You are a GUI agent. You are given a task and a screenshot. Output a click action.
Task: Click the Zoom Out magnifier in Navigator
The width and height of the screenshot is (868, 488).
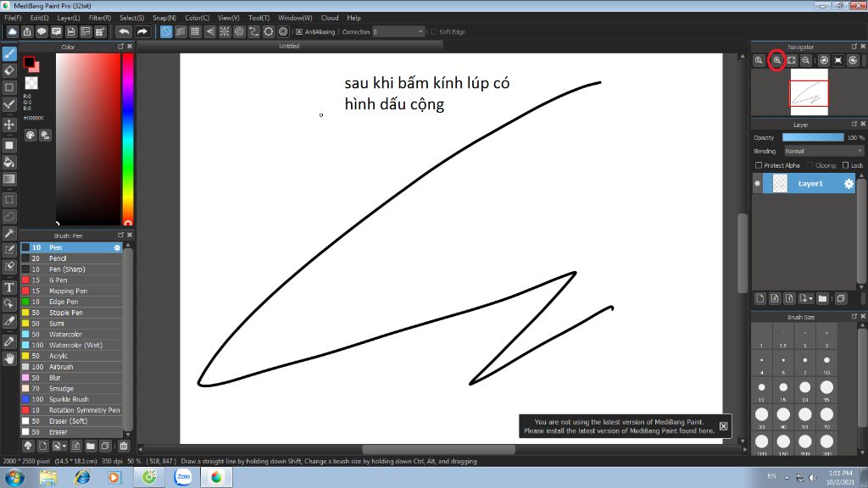[806, 60]
